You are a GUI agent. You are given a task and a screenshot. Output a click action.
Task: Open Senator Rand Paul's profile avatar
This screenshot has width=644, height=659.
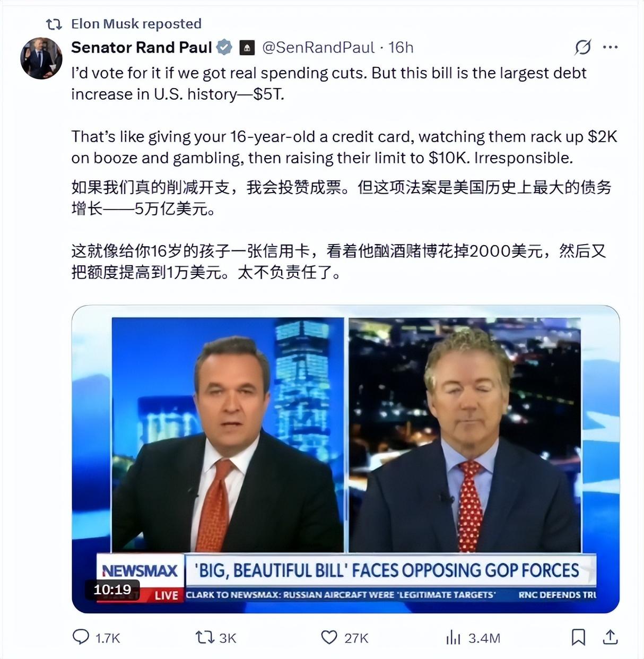coord(41,58)
